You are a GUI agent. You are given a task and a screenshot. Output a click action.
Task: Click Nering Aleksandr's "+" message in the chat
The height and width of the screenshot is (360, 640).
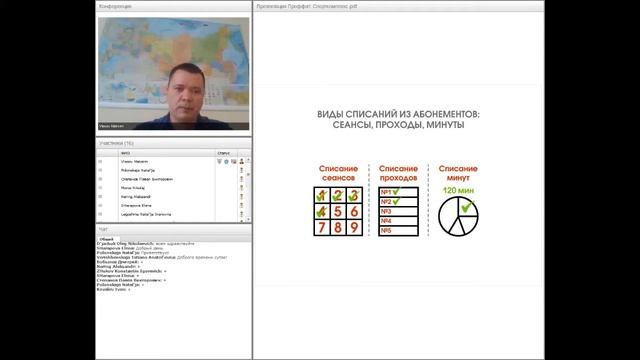pos(118,267)
